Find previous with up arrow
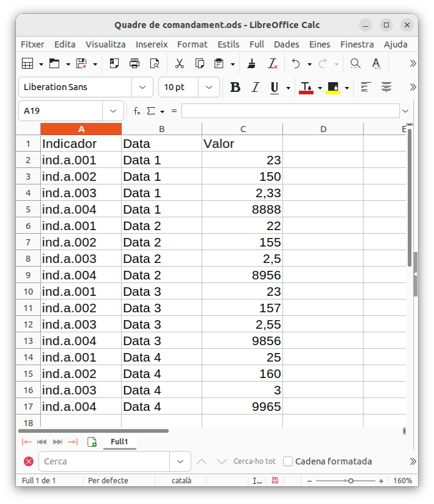Viewport: 434px width, 504px height. pyautogui.click(x=201, y=461)
